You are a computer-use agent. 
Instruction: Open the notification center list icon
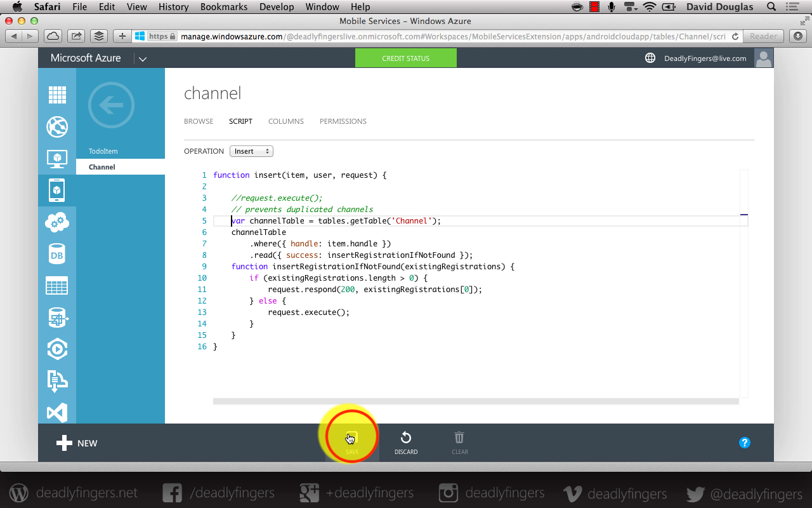click(x=793, y=7)
